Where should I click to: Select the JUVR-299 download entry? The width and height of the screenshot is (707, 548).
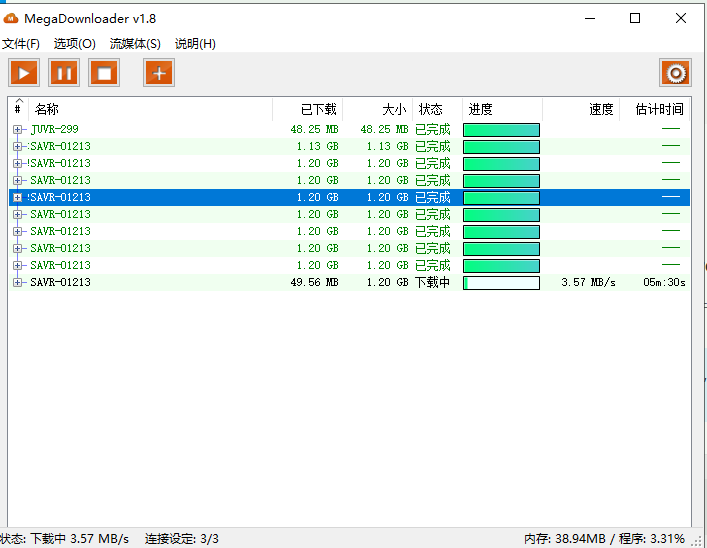(55, 129)
